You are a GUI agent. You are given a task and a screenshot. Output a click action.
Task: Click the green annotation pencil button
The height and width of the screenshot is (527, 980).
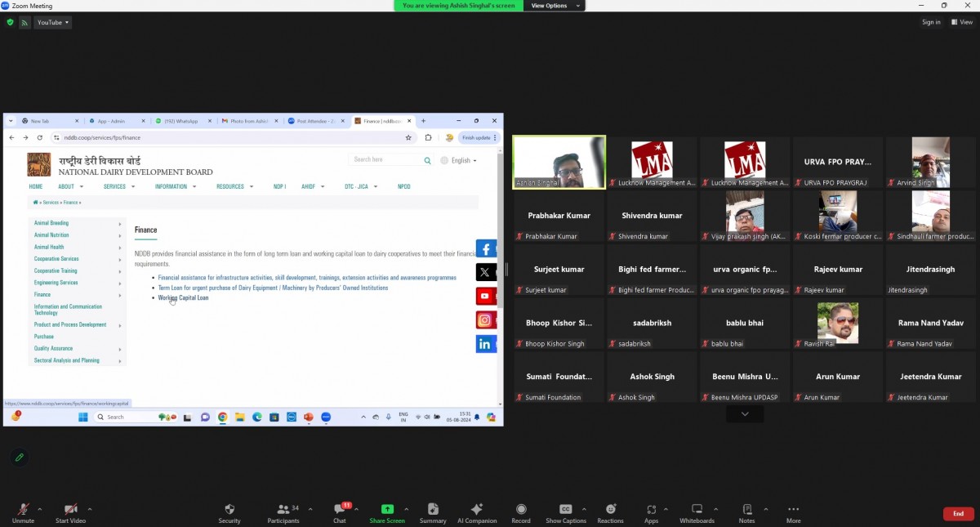[20, 458]
